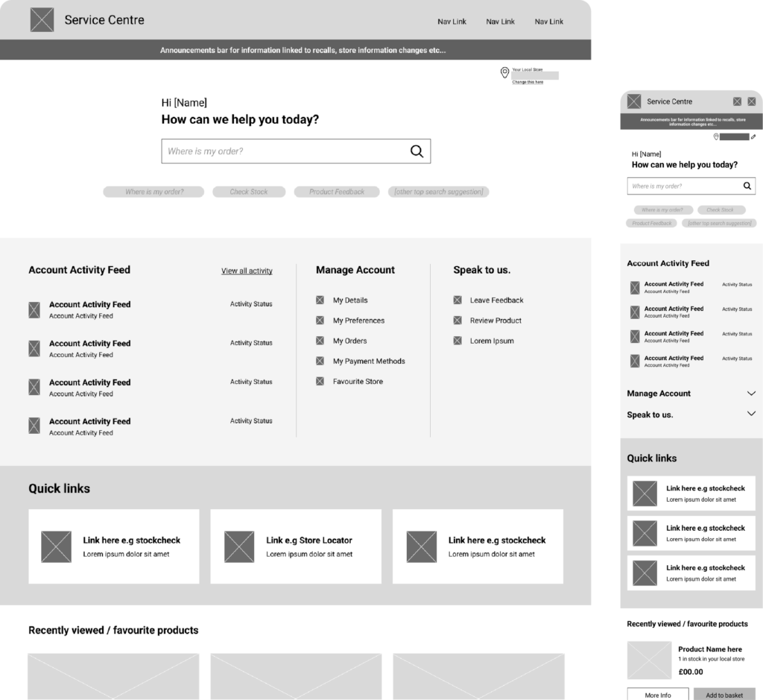Click the Change this here store link
Screen dimensions: 763x700
(x=528, y=82)
